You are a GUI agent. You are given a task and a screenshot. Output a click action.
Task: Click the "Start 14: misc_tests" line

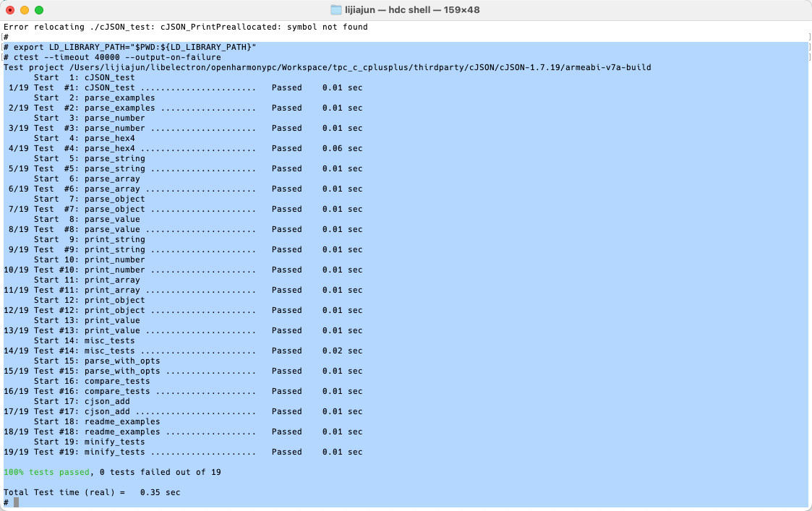(x=84, y=340)
